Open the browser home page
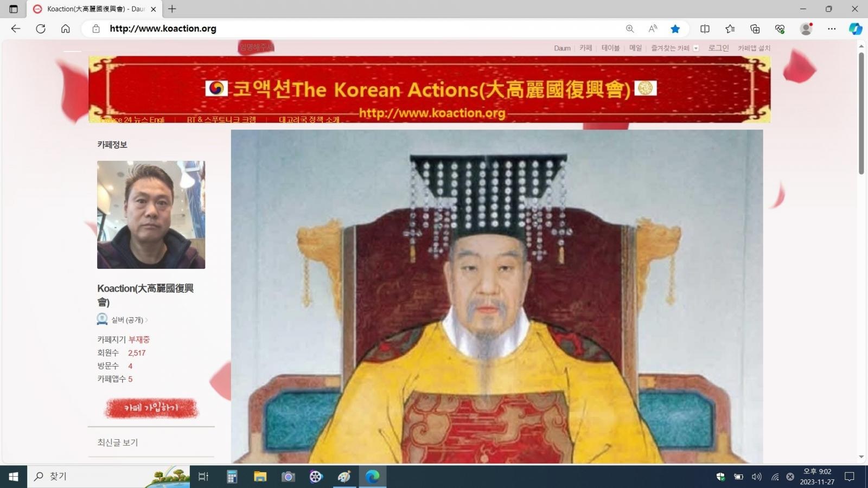This screenshot has height=488, width=868. point(66,29)
